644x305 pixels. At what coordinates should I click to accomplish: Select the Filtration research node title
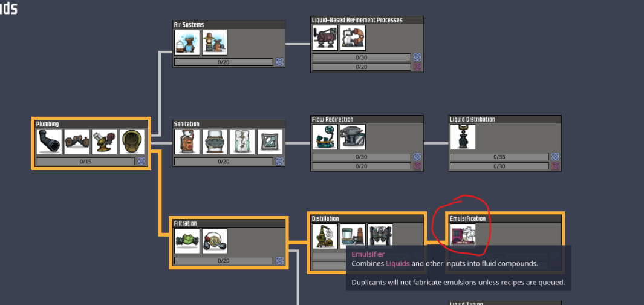click(x=185, y=223)
